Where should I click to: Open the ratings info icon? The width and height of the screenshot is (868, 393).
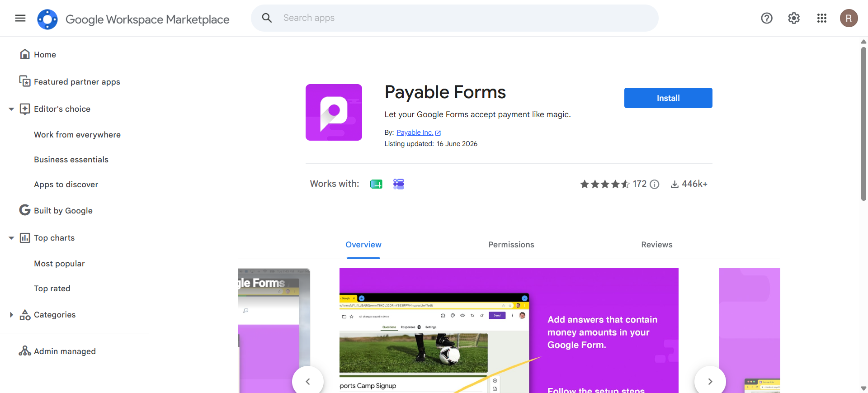pos(655,184)
